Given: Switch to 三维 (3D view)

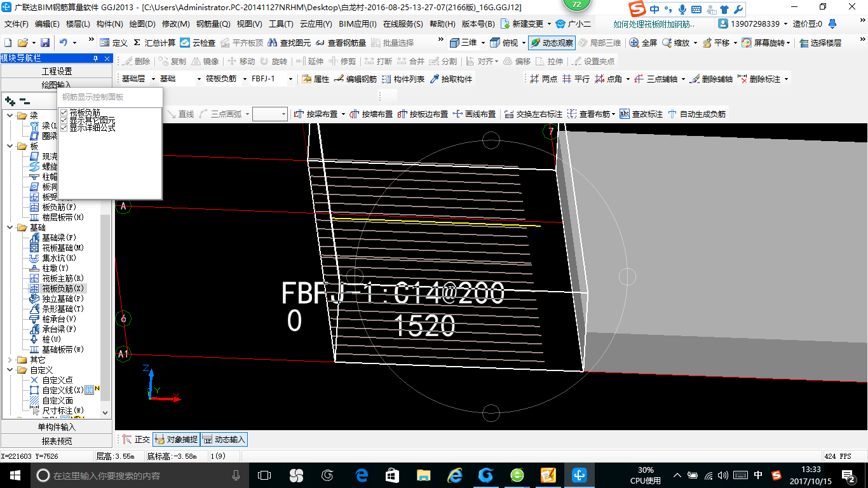Looking at the screenshot, I should [x=463, y=43].
